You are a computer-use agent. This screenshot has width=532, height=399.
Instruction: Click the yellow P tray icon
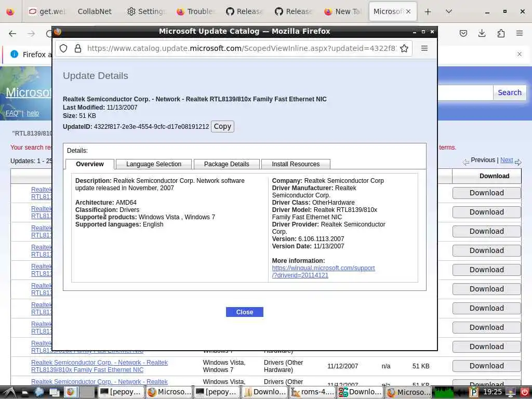pos(474,393)
